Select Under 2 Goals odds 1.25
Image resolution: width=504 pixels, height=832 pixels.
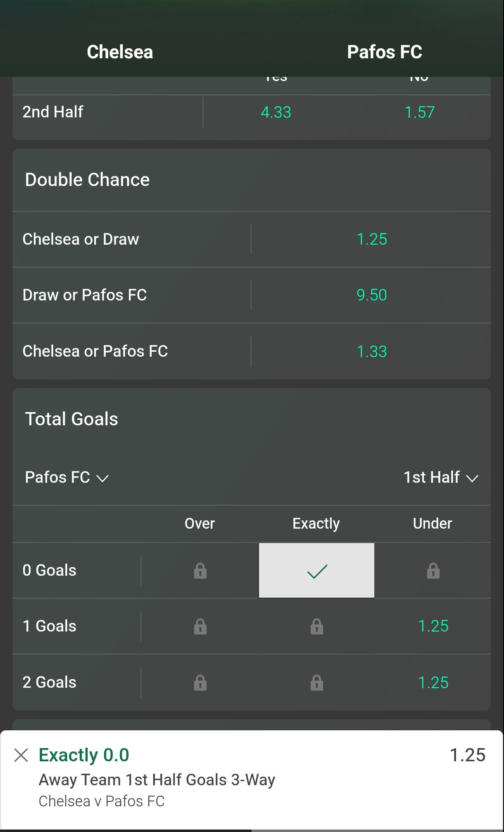click(x=433, y=682)
